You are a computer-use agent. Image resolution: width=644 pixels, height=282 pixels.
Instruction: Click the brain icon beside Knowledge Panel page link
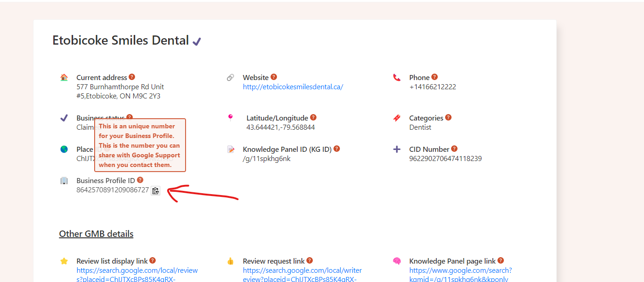397,260
